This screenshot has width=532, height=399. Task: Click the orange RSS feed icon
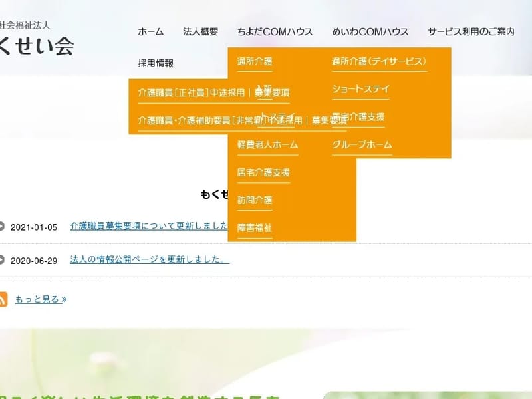[x=3, y=299]
